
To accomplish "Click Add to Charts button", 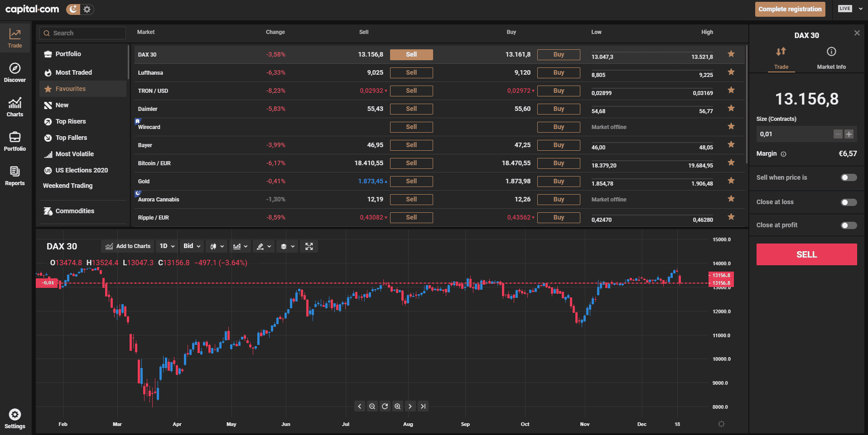I will (128, 246).
